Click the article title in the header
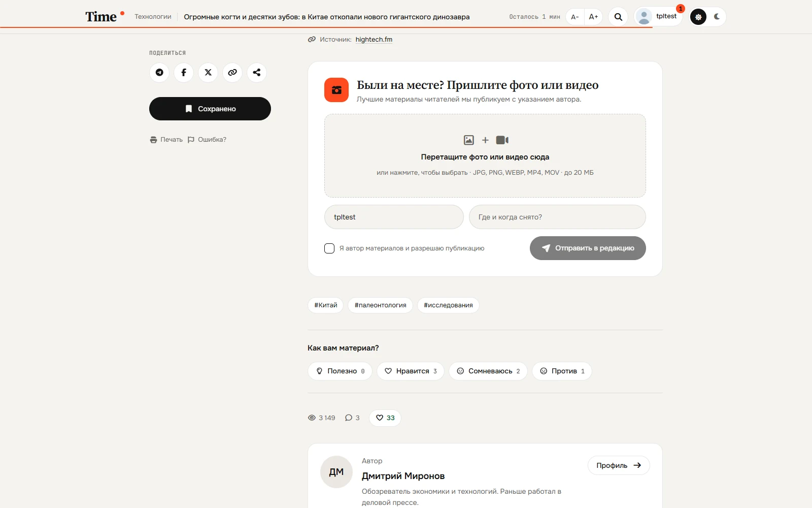 (x=327, y=17)
